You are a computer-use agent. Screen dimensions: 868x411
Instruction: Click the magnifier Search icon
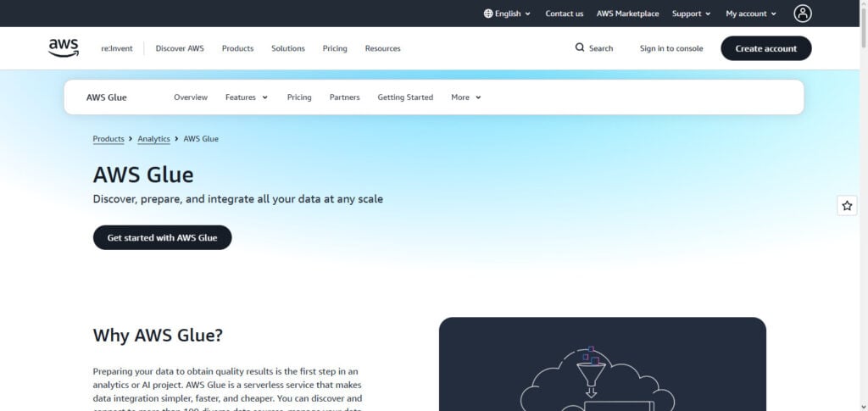pyautogui.click(x=580, y=47)
